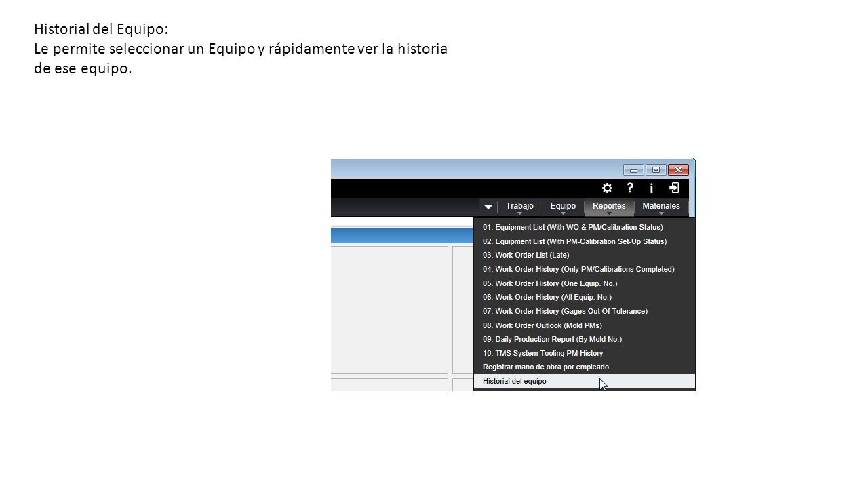Expand the dropdown arrow left of Trabajo
The width and height of the screenshot is (868, 488).
tap(488, 207)
